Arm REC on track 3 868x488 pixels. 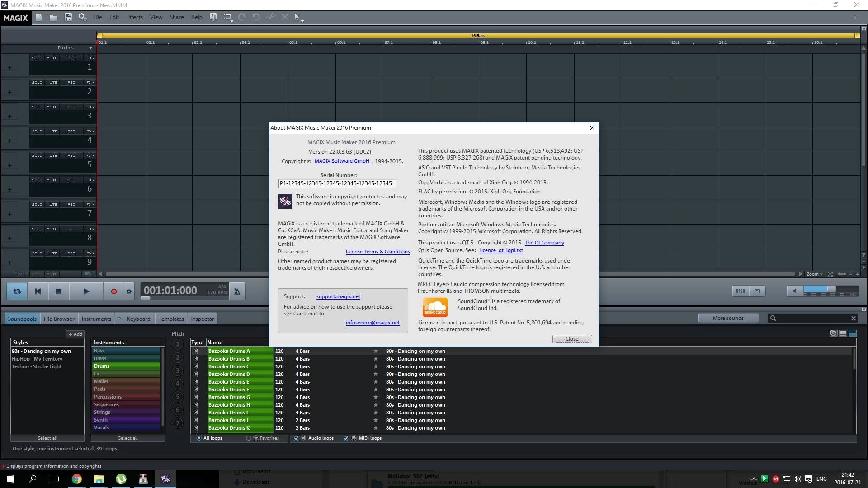71,107
